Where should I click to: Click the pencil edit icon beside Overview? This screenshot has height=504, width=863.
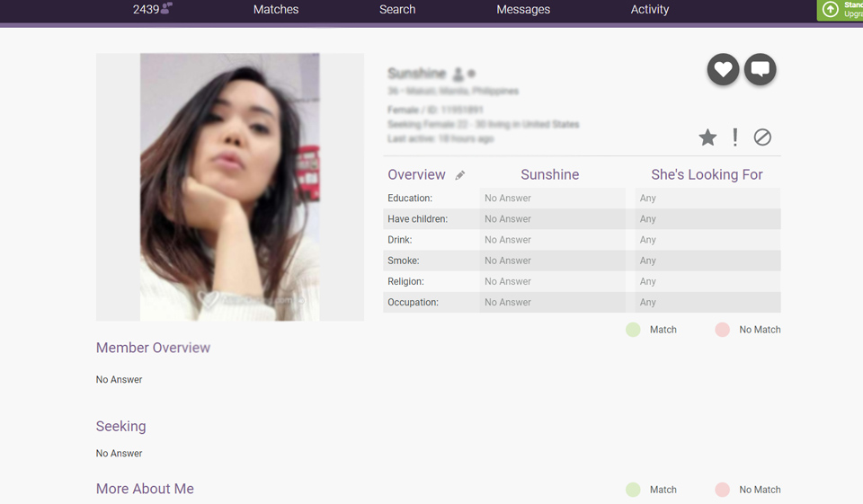coord(460,175)
